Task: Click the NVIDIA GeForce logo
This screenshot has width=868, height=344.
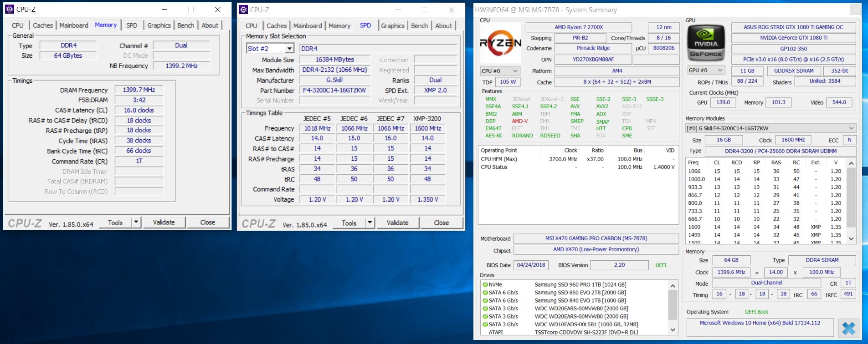Action: [705, 43]
